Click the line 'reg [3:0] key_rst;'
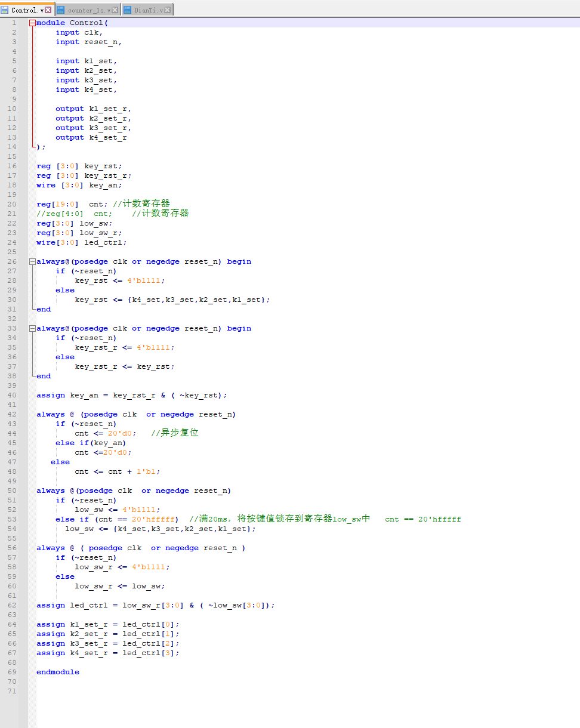The height and width of the screenshot is (728, 580). (79, 166)
